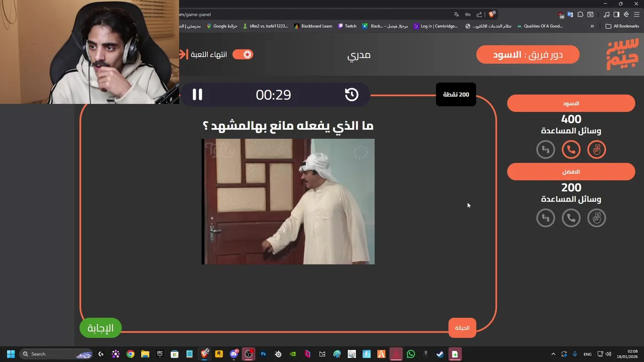Screen dimensions: 644x362
Task: Click the سين جيم logo
Action: (x=623, y=55)
